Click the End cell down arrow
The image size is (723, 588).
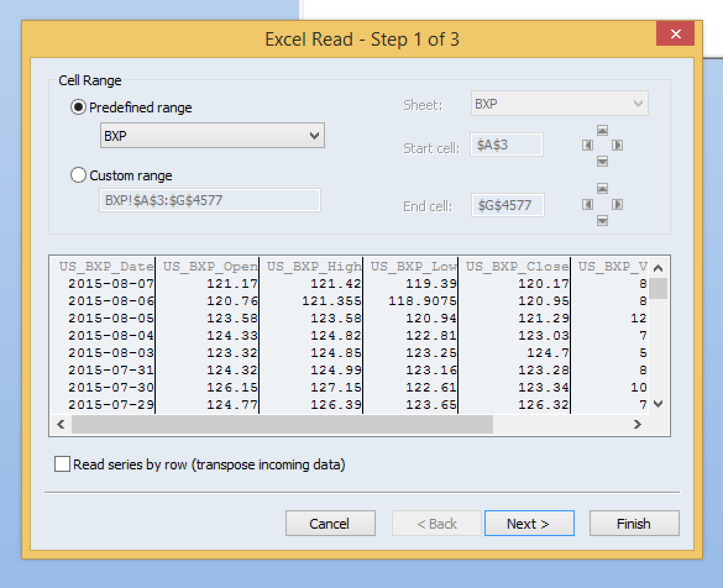(x=602, y=220)
